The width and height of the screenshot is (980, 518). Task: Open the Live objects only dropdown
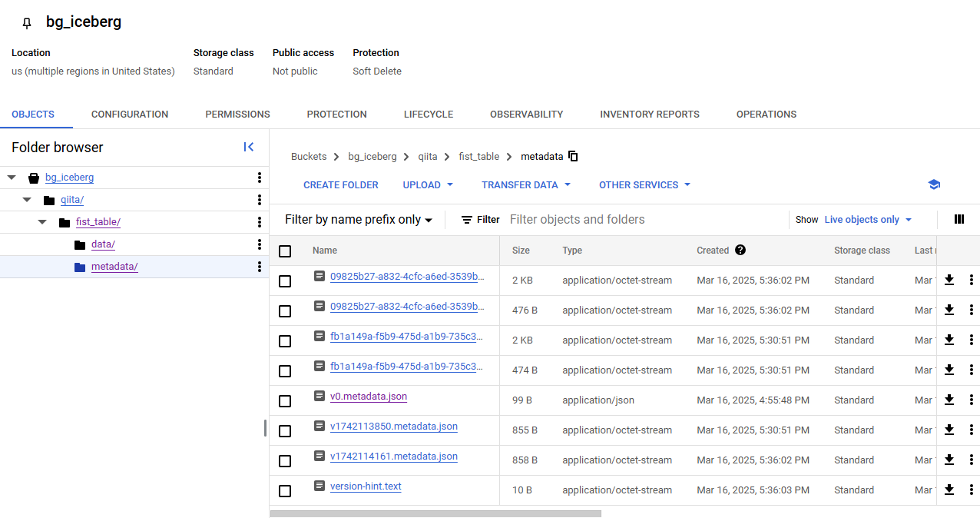click(x=868, y=220)
